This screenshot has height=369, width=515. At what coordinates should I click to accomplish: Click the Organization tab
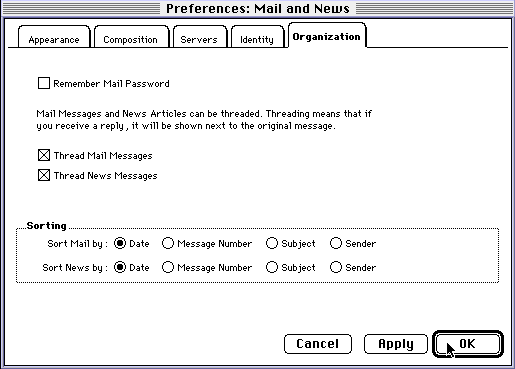(327, 36)
